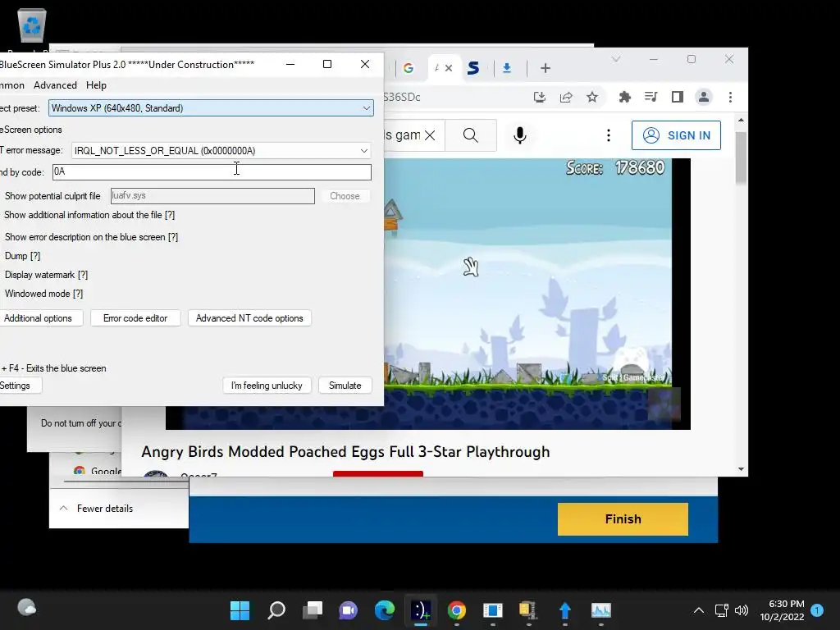
Task: Click the SIGN IN button on YouTube
Action: point(676,135)
